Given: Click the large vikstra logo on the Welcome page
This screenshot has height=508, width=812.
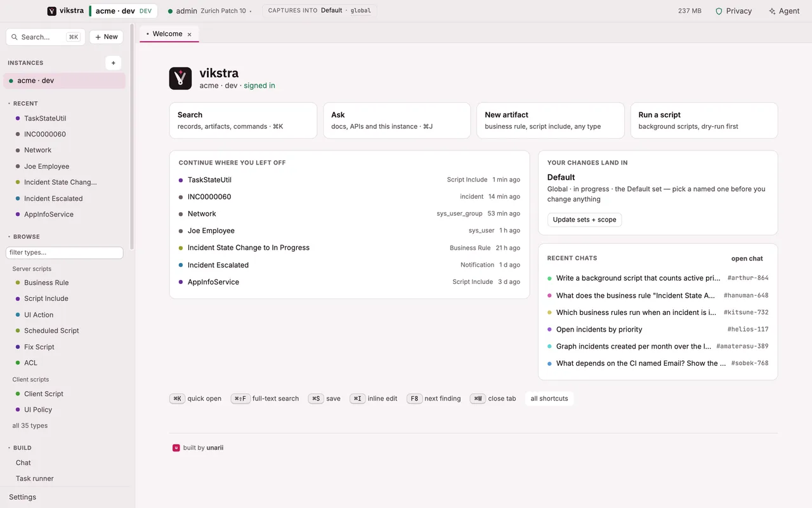Looking at the screenshot, I should pos(180,78).
